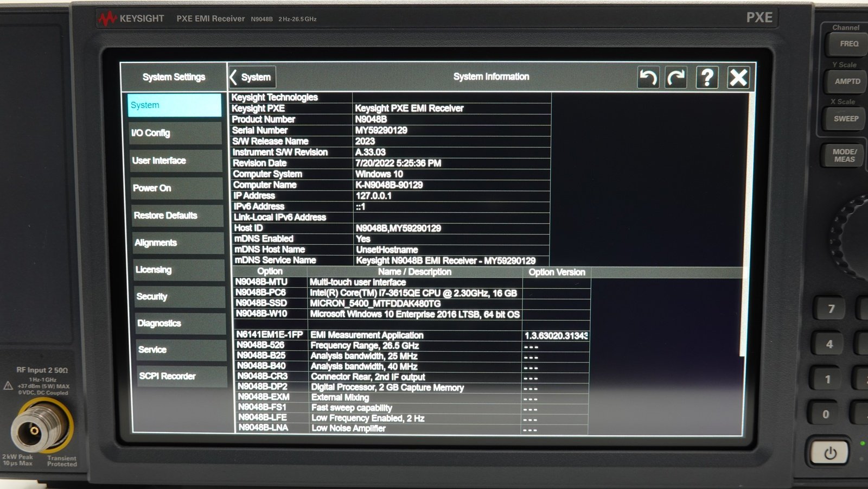Click the Product Number N9048B value

(371, 119)
